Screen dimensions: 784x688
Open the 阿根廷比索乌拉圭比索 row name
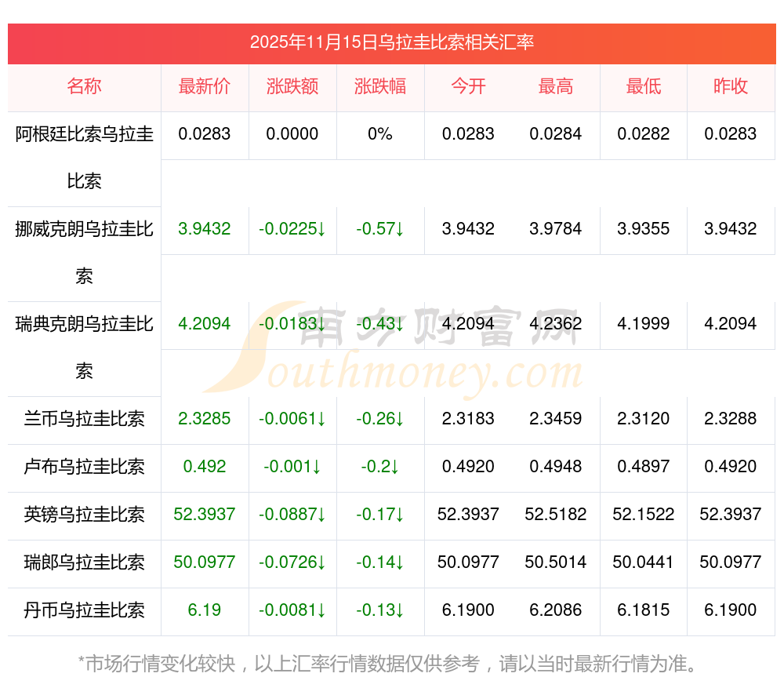point(84,158)
